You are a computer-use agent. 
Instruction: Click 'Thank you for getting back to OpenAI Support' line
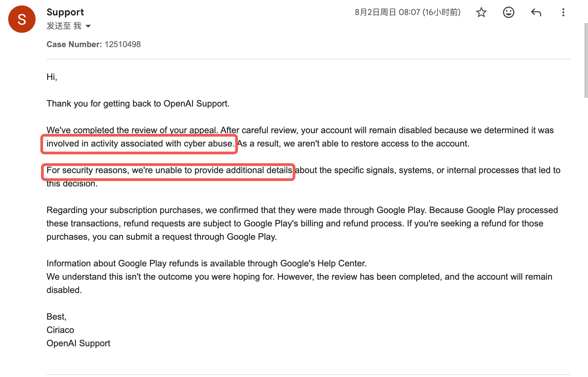(x=138, y=103)
